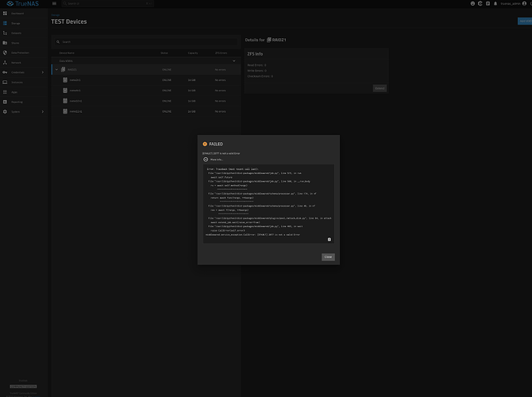The image size is (532, 397).
Task: Click the nvme2n1 device name
Action: click(x=75, y=80)
